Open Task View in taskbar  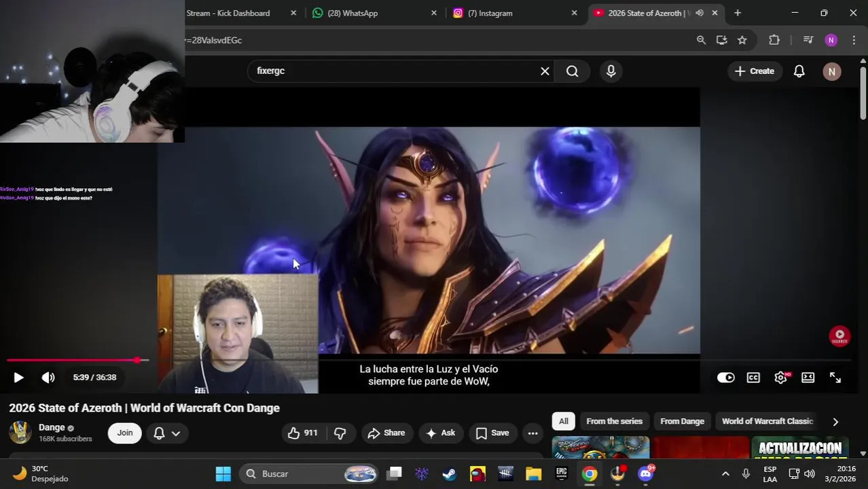point(395,474)
